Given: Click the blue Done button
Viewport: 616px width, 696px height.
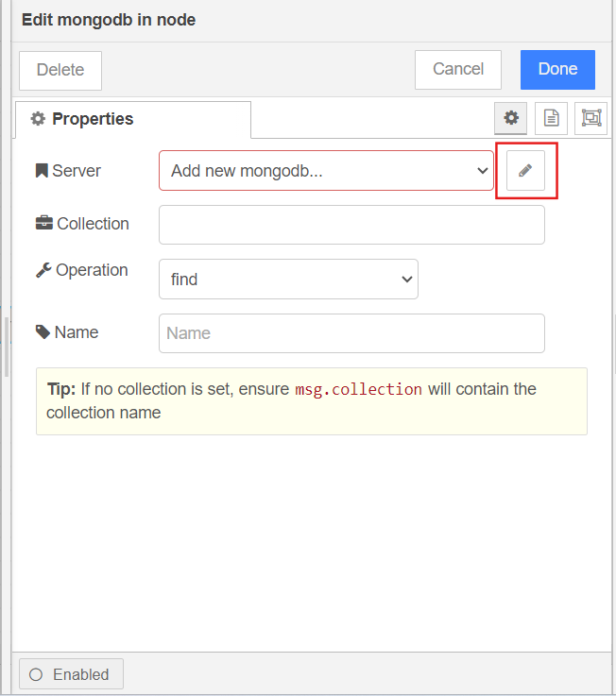Looking at the screenshot, I should click(557, 69).
